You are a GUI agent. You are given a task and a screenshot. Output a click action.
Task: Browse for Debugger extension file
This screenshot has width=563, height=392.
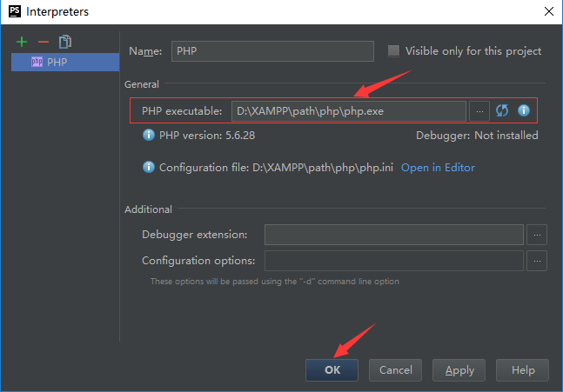tap(537, 235)
